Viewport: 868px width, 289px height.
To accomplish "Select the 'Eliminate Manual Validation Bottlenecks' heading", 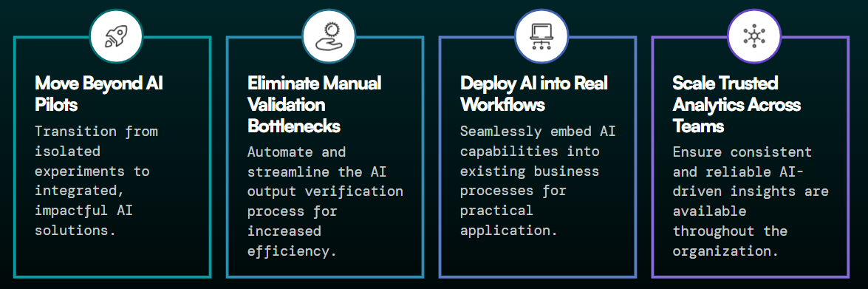I will (x=315, y=104).
